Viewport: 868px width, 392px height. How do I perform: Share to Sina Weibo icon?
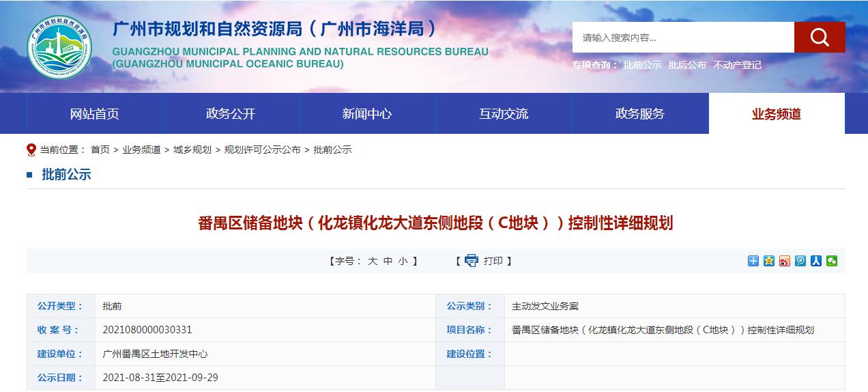tap(785, 261)
